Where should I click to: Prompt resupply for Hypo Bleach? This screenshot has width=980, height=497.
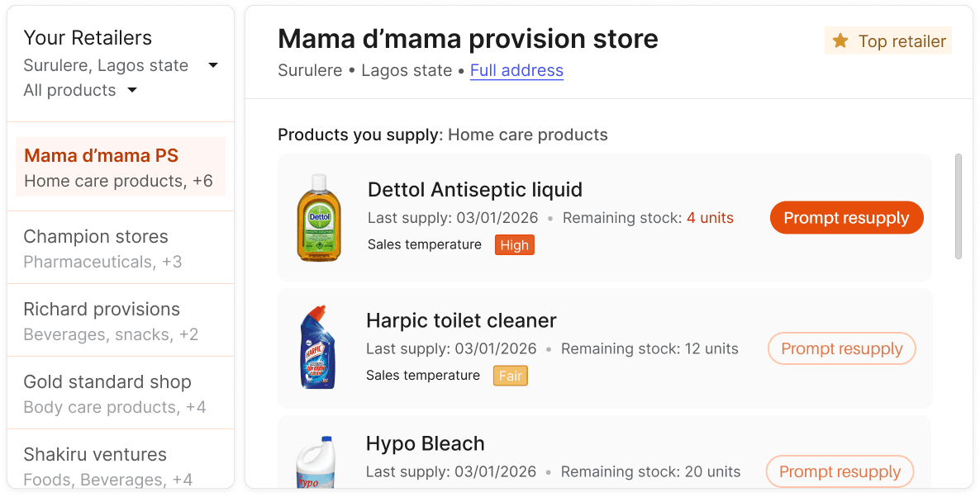tap(840, 471)
